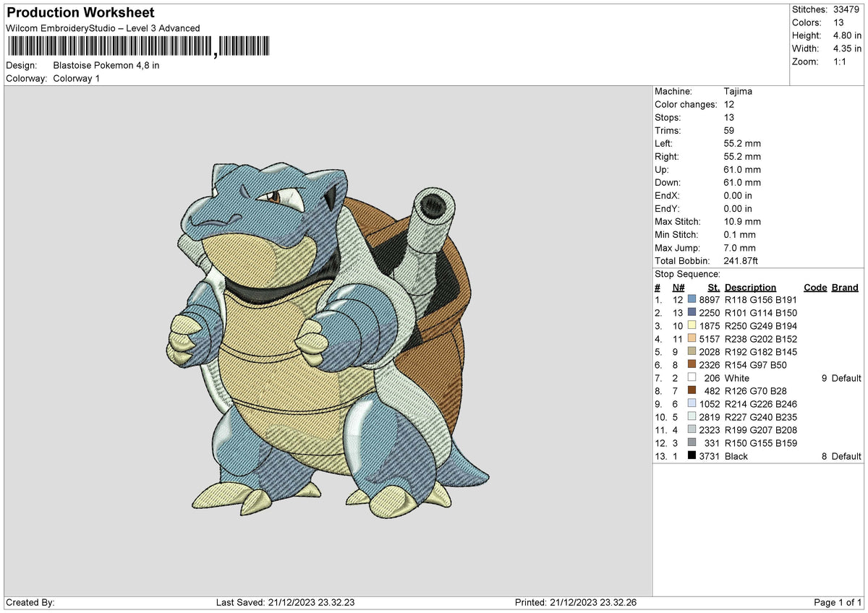This screenshot has height=613, width=868.
Task: Select the 'Colorway 1' value
Action: pyautogui.click(x=77, y=78)
